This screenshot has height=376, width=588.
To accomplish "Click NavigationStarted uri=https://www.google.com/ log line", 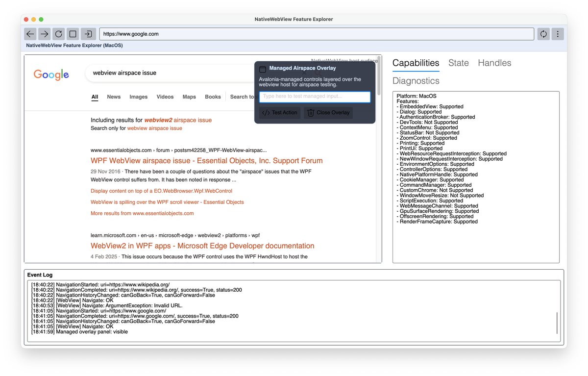I will 99,311.
